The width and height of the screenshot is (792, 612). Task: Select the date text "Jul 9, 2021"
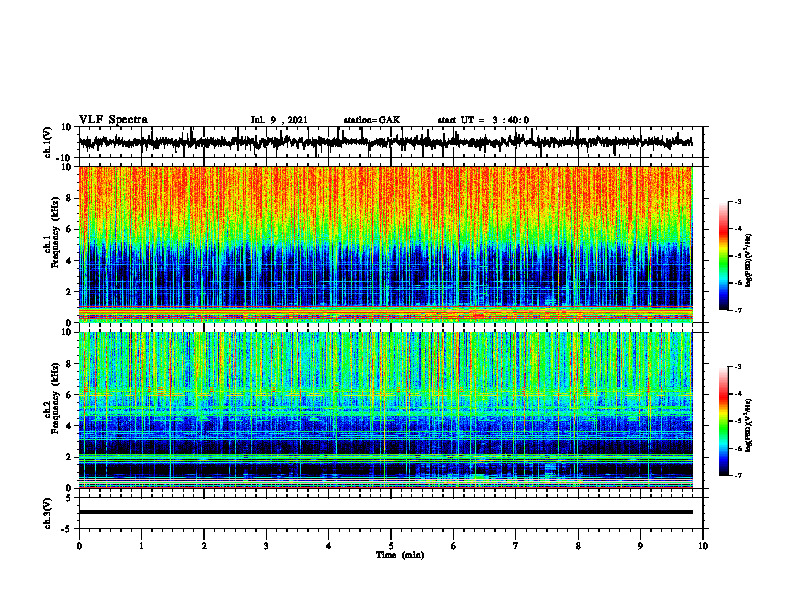pos(279,120)
